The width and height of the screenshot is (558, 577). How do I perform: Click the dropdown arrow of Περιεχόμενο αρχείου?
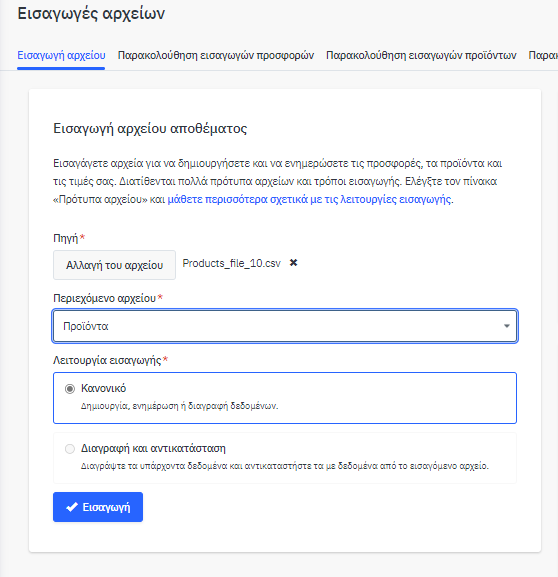507,326
